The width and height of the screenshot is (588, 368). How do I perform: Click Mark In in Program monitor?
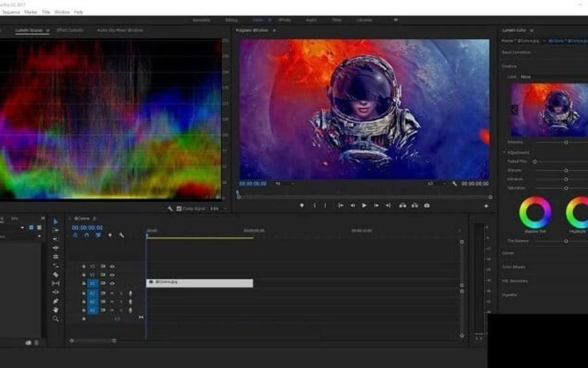[315, 206]
